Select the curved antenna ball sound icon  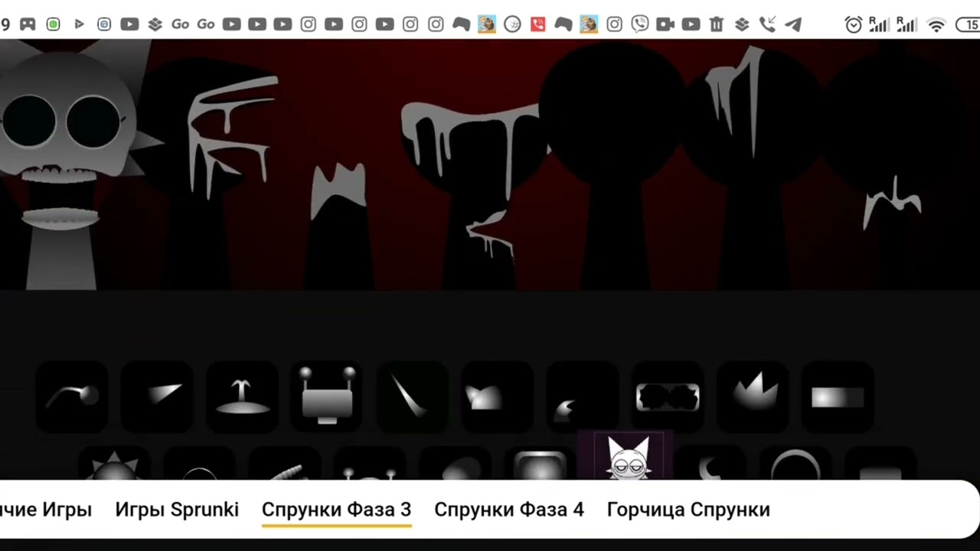click(x=72, y=396)
